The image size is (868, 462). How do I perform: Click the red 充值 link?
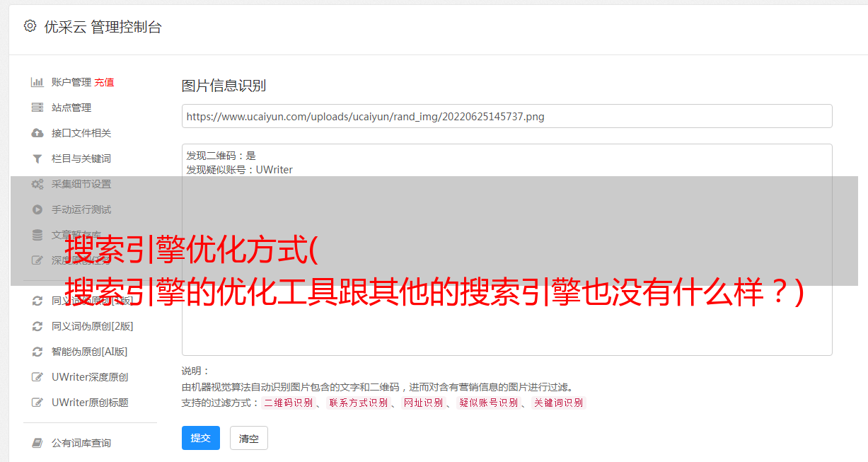click(104, 82)
